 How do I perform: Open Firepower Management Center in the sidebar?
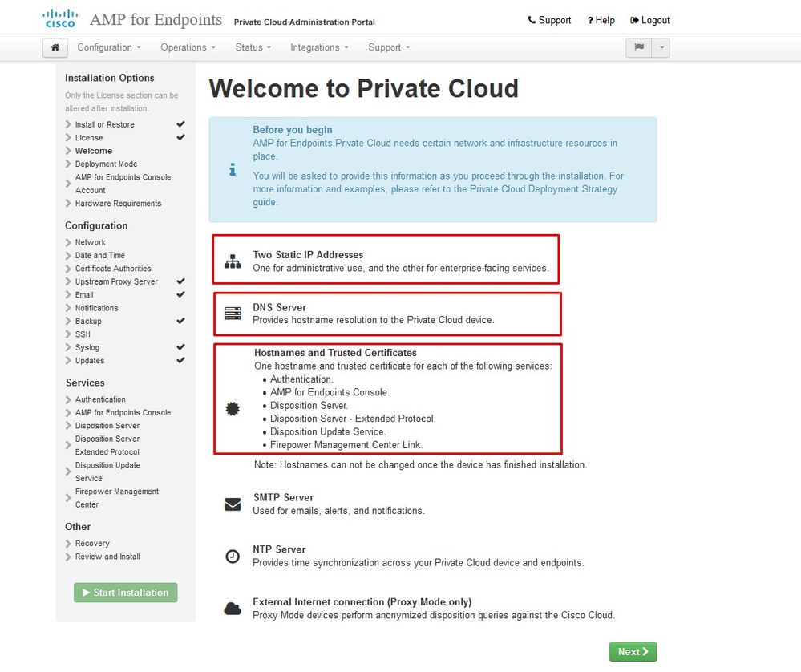coord(117,498)
